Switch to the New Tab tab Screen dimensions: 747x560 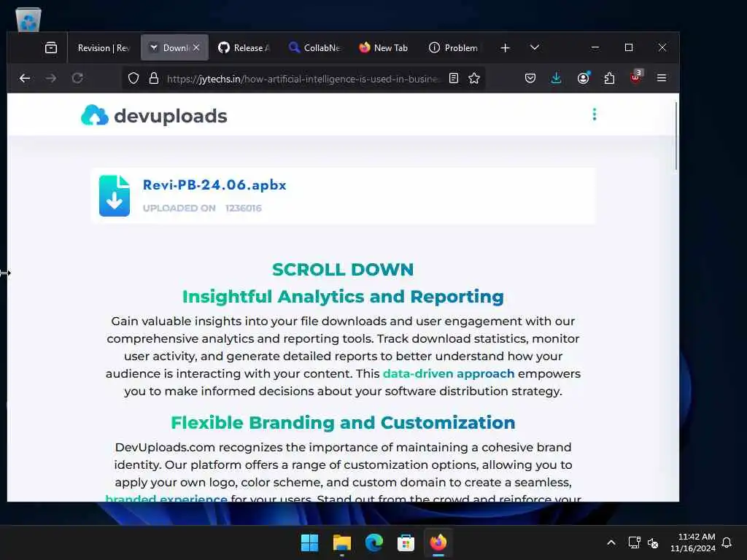click(x=384, y=47)
